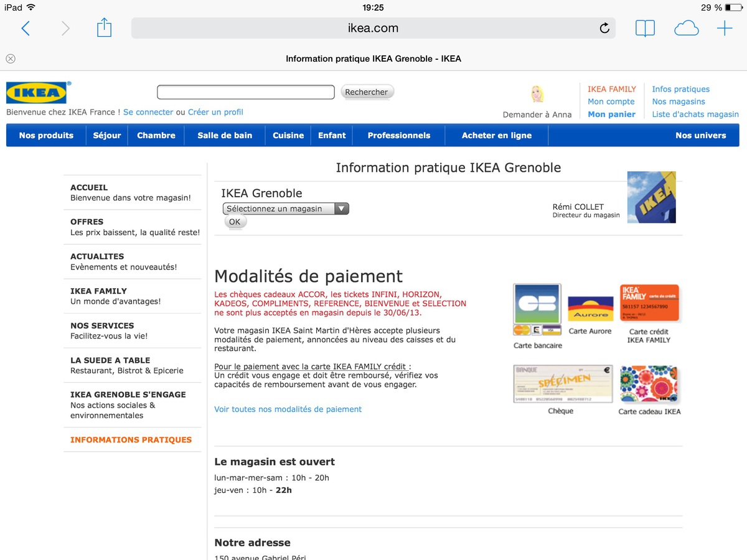Click the Chèque specimen image

(563, 384)
